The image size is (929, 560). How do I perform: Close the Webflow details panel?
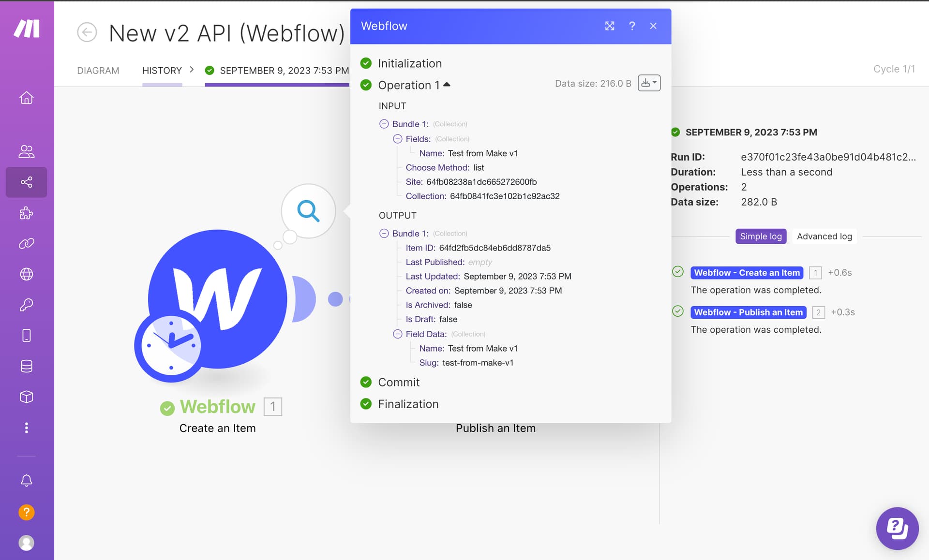coord(653,26)
